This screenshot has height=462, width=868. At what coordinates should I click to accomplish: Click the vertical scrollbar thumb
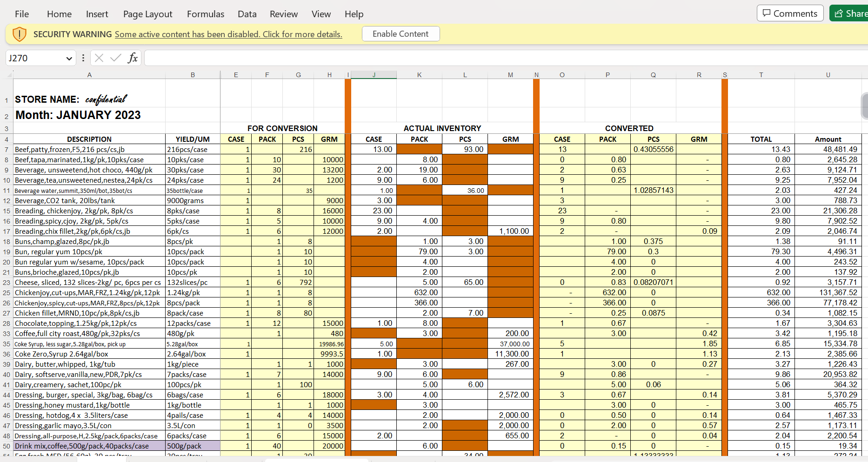click(865, 106)
